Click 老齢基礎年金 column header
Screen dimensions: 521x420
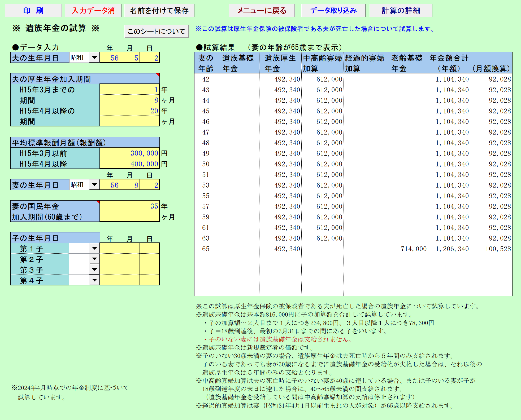point(407,63)
